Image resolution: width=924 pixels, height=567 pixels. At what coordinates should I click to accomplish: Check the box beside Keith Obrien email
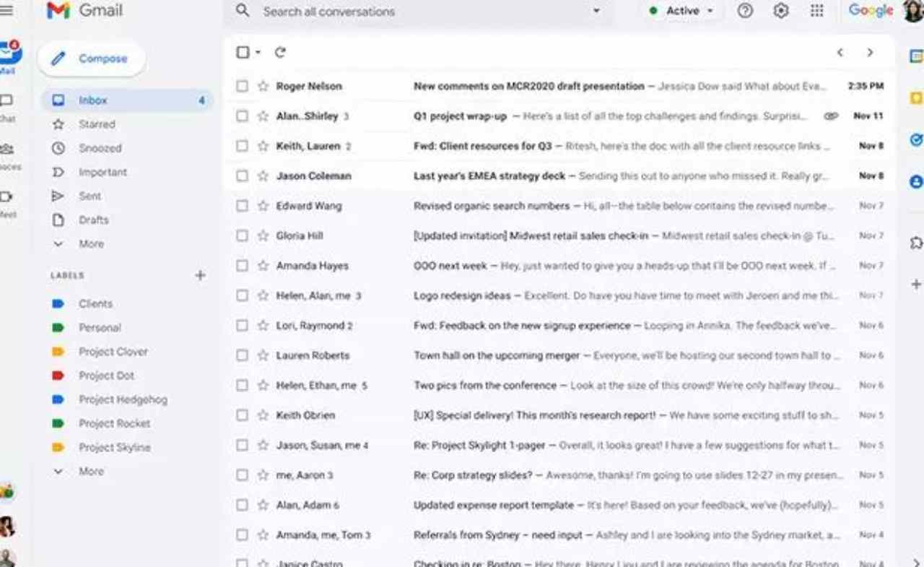[x=243, y=415]
